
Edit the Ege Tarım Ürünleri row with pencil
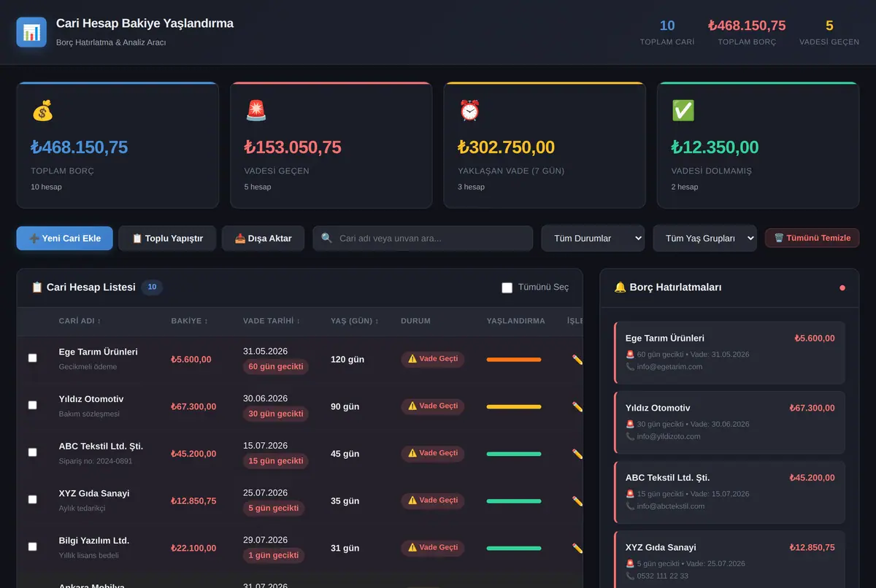click(577, 360)
